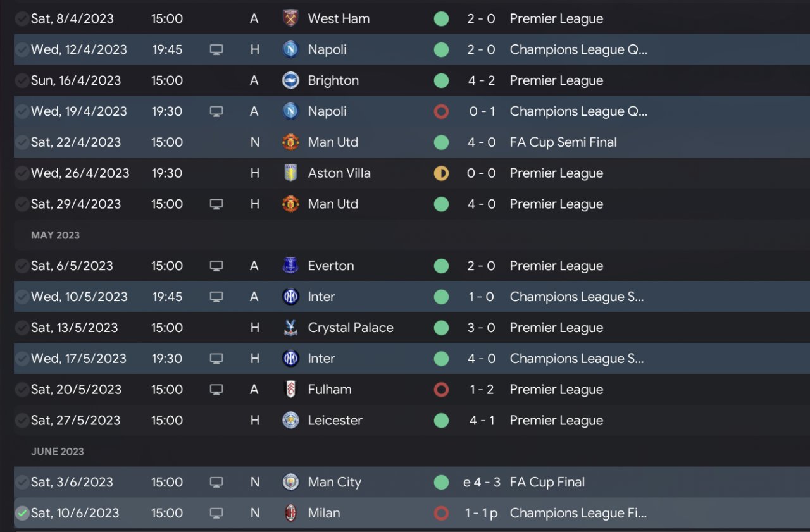Click the JUNE 2023 month header
810x532 pixels.
pos(57,452)
